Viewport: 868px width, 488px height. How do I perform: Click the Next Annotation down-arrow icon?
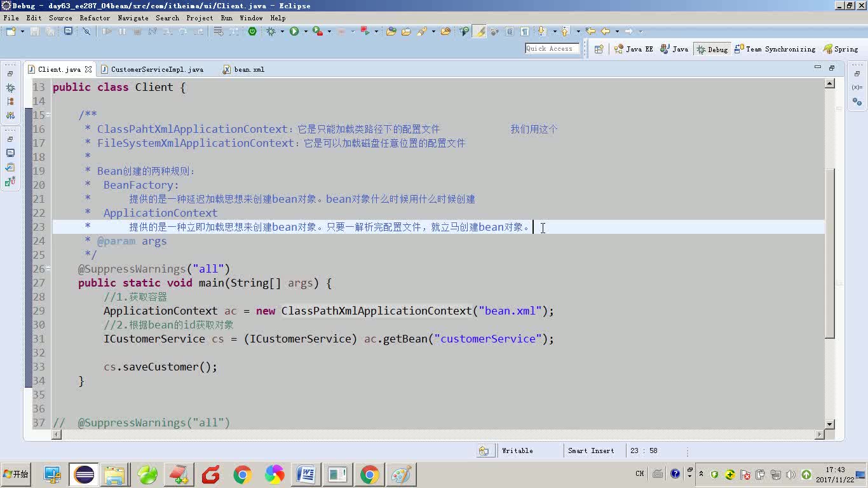541,31
